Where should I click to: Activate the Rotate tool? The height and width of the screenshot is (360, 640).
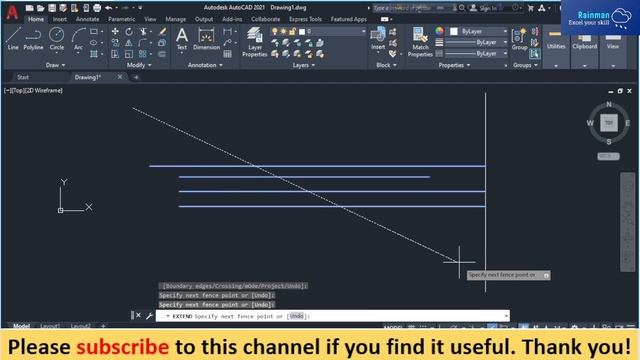pos(129,31)
